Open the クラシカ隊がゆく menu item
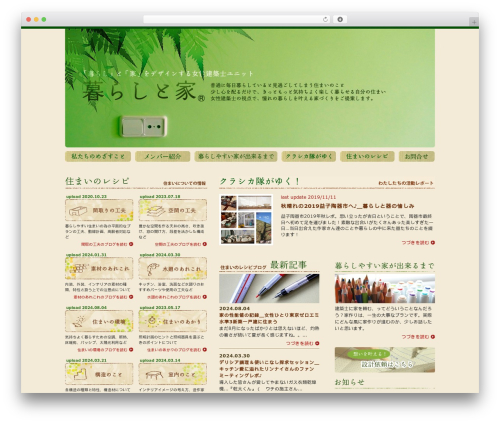 pyautogui.click(x=309, y=156)
